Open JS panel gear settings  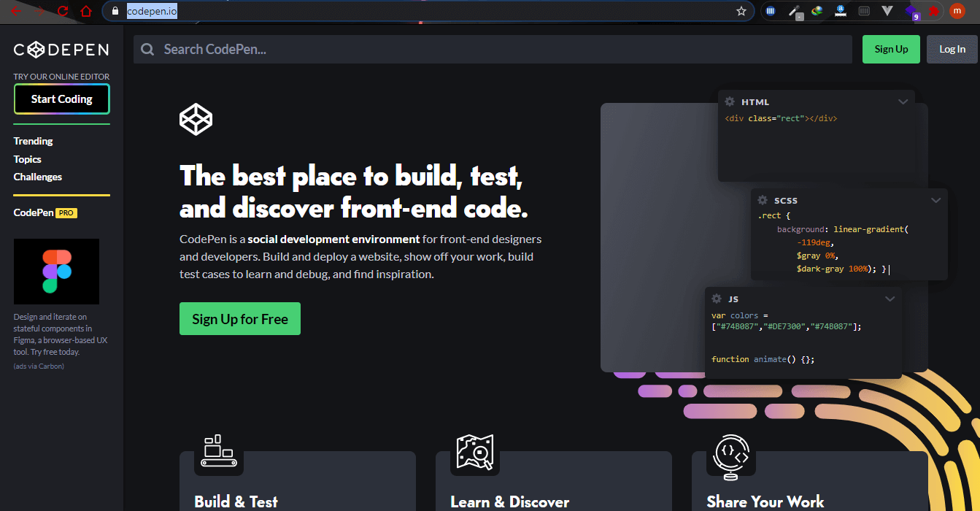point(717,299)
